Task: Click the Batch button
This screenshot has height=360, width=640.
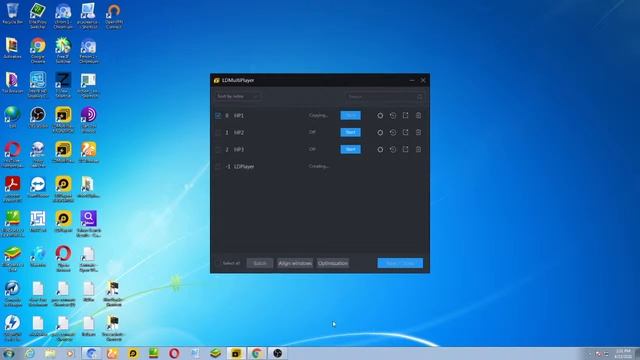Action: [x=260, y=263]
